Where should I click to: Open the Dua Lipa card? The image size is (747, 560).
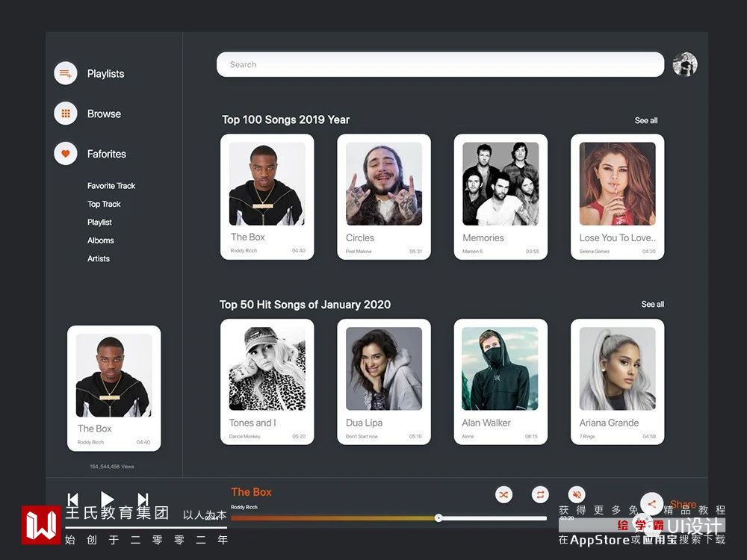384,382
